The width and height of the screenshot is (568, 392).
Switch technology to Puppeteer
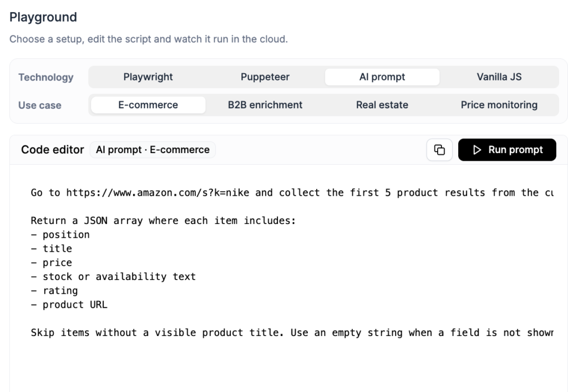coord(265,77)
